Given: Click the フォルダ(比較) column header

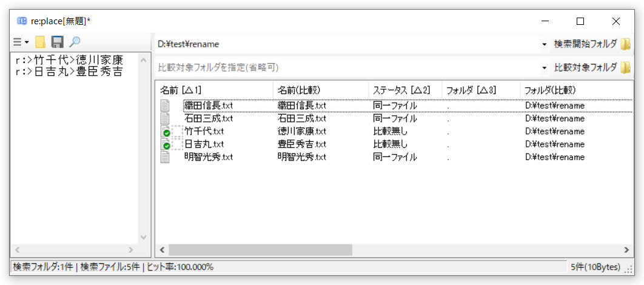Looking at the screenshot, I should [577, 90].
